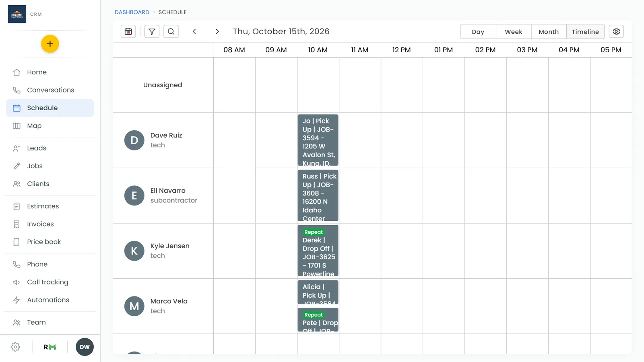Open Conversations in the sidebar
The height and width of the screenshot is (362, 644).
[x=50, y=90]
